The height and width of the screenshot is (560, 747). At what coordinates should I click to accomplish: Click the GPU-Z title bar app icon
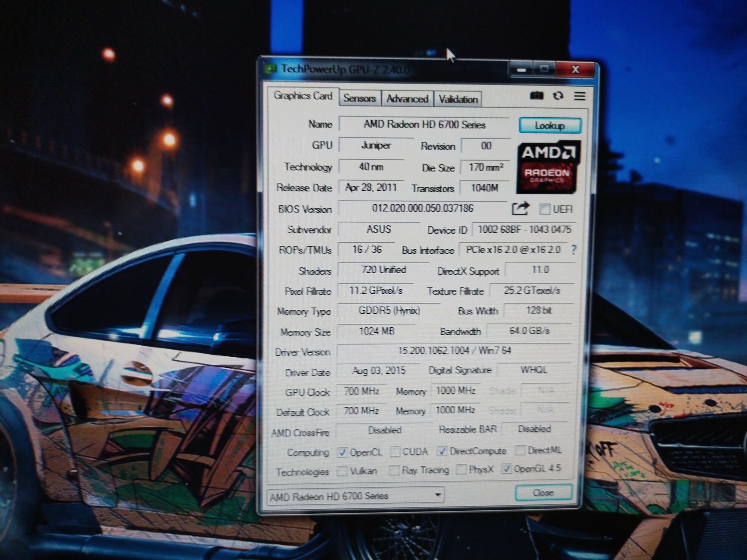pos(270,69)
